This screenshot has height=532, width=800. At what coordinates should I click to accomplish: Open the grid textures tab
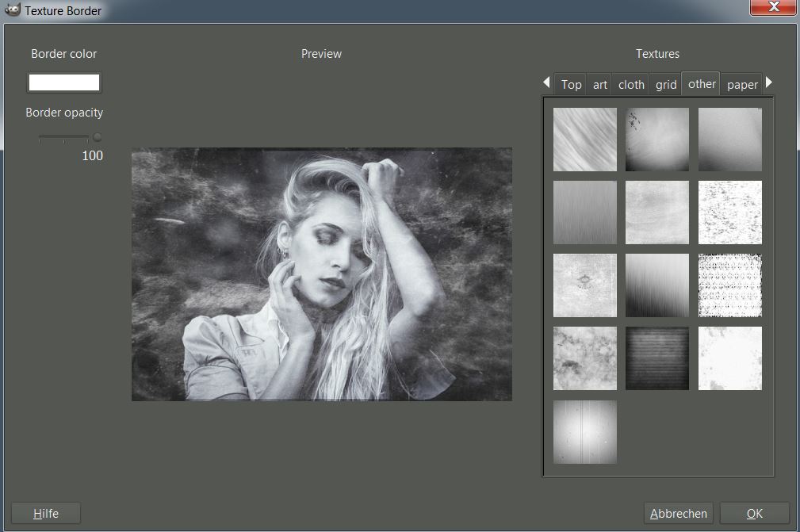click(x=666, y=85)
